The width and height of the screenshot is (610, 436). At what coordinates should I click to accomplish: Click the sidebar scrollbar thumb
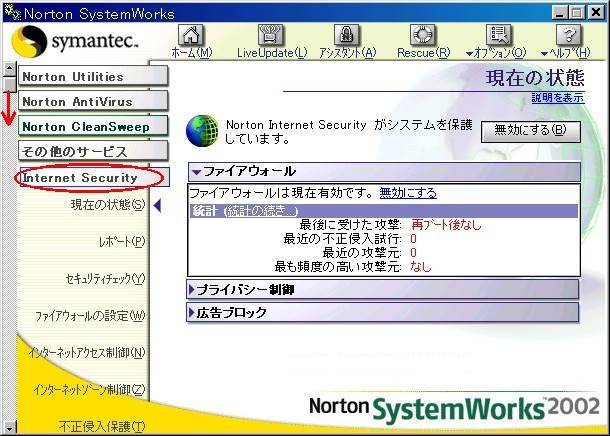(9, 84)
